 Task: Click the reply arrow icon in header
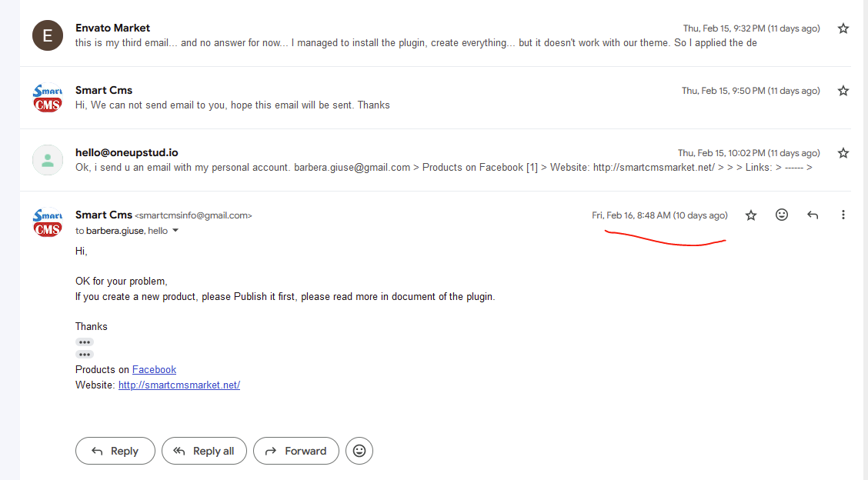[812, 215]
